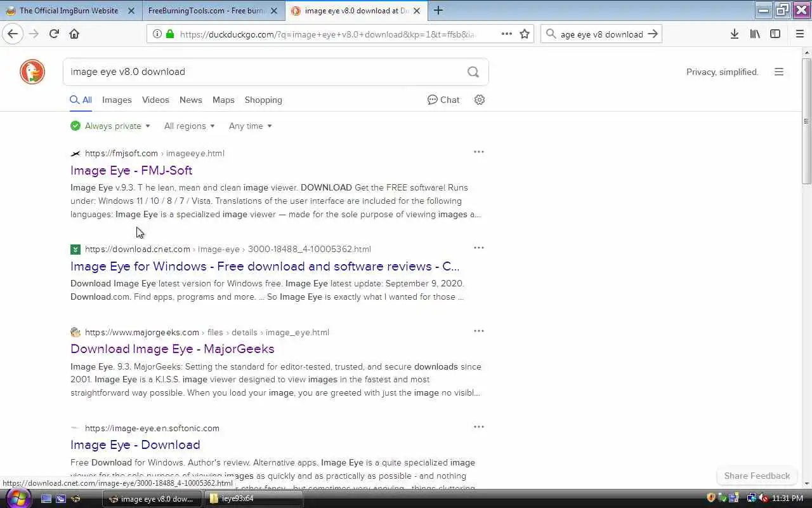The width and height of the screenshot is (812, 508).
Task: Switch to The Official ImgBurn Website tab
Action: (70, 10)
